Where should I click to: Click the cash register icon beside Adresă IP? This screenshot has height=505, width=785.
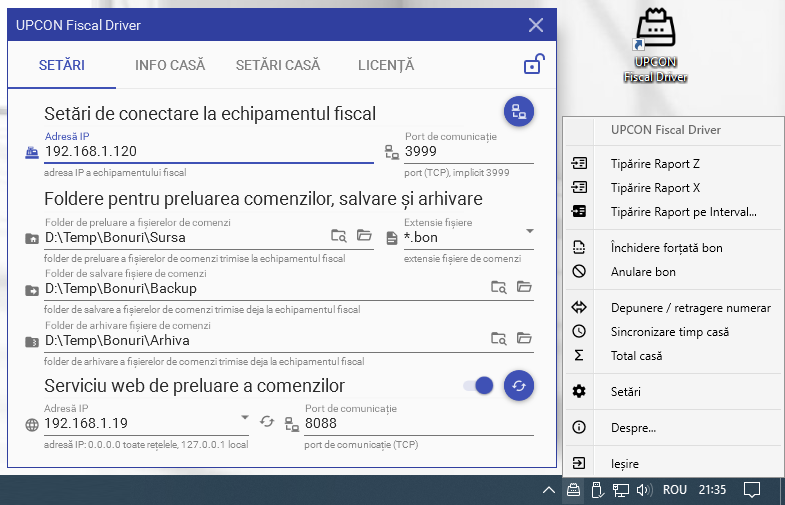[32, 152]
